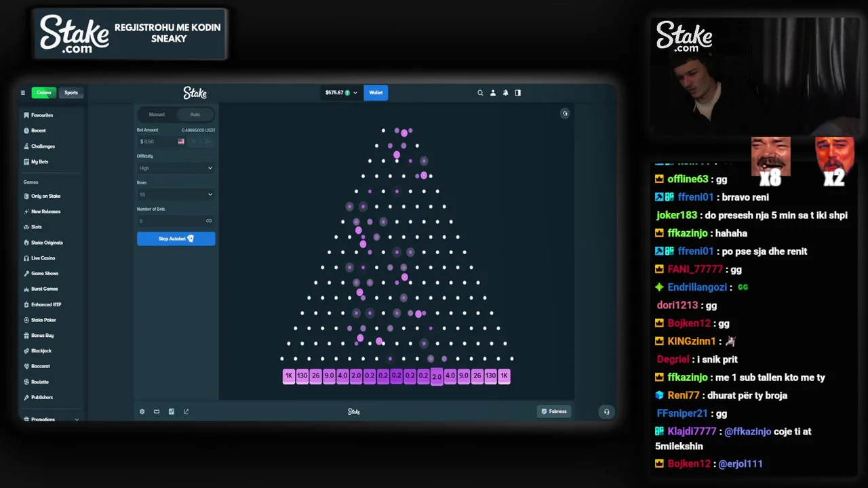Open Recent in the sidebar
The height and width of the screenshot is (488, 868).
tap(38, 131)
